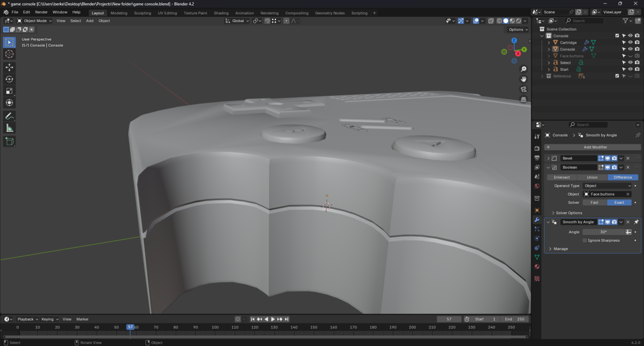Open the Object Mode dropdown
The width and height of the screenshot is (644, 346).
[x=34, y=21]
